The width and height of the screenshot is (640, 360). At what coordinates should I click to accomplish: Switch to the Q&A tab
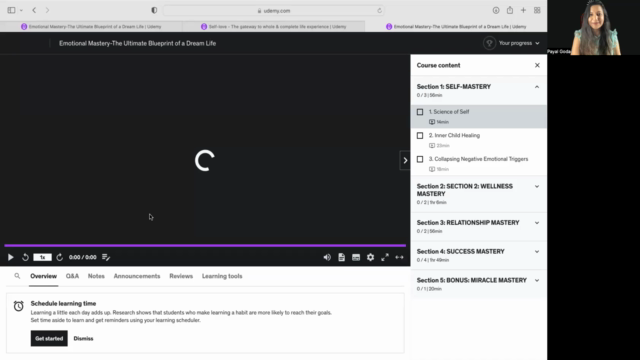pyautogui.click(x=72, y=276)
